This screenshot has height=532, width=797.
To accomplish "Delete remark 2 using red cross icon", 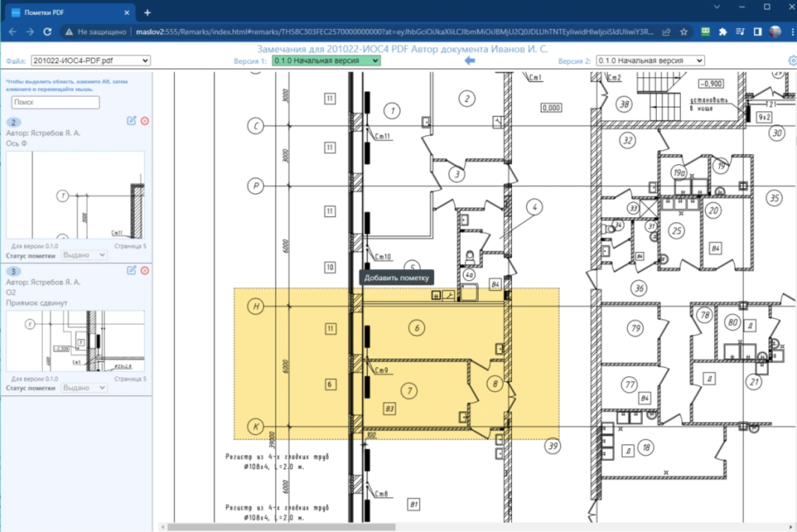I will pos(145,121).
